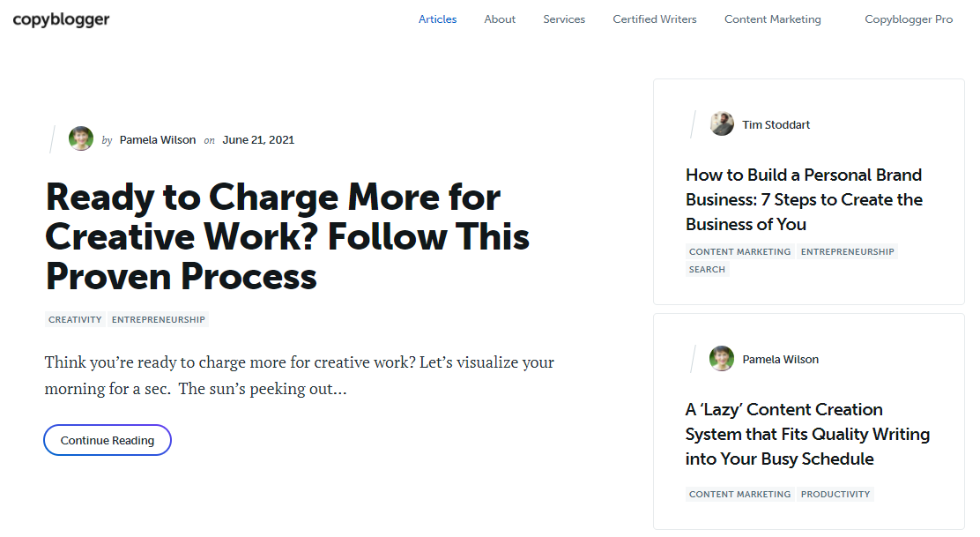Open the PRODUCTIVITY tag in the sidebar
The width and height of the screenshot is (980, 537).
[835, 494]
